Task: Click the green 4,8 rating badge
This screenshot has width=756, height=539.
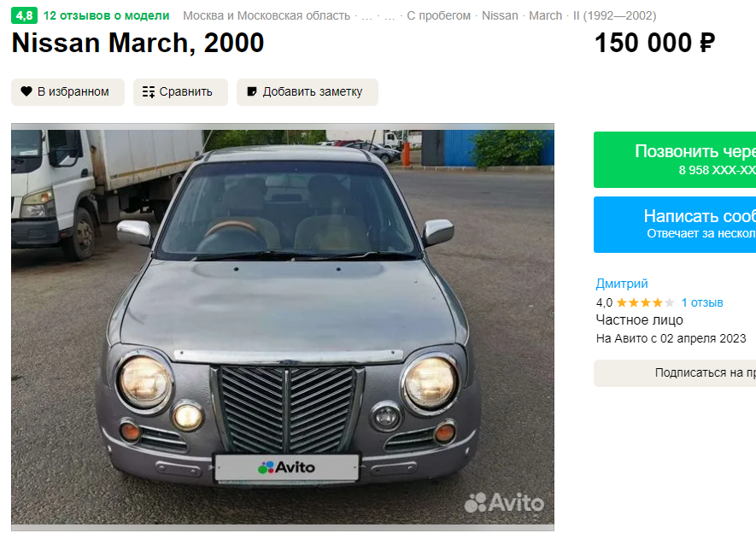Action: [x=24, y=15]
